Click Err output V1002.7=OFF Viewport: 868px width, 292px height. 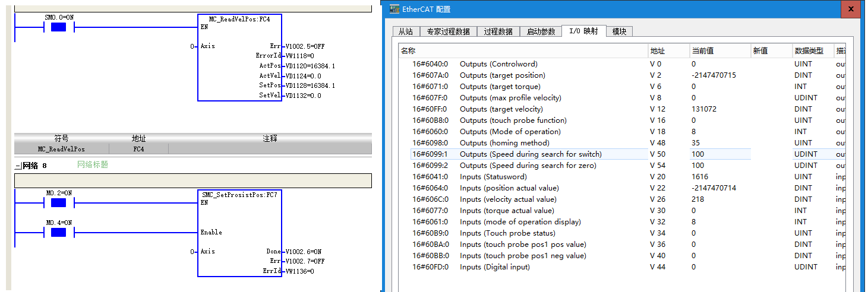pyautogui.click(x=305, y=261)
